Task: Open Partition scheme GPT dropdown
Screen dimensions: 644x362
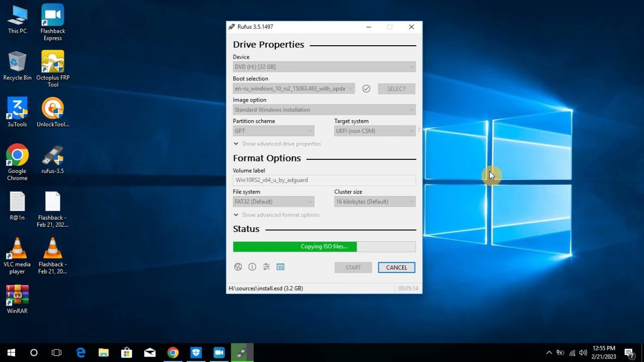Action: pos(274,131)
